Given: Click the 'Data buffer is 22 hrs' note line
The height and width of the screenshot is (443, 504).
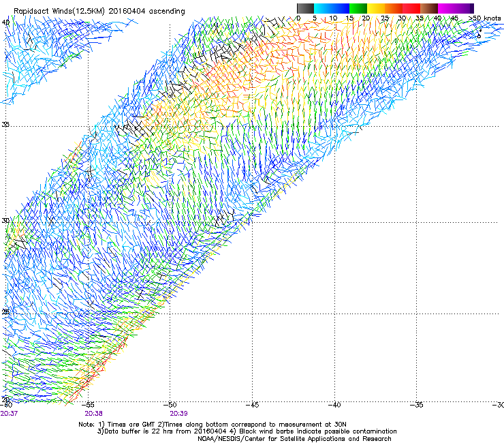Looking at the screenshot, I should pos(247,431).
